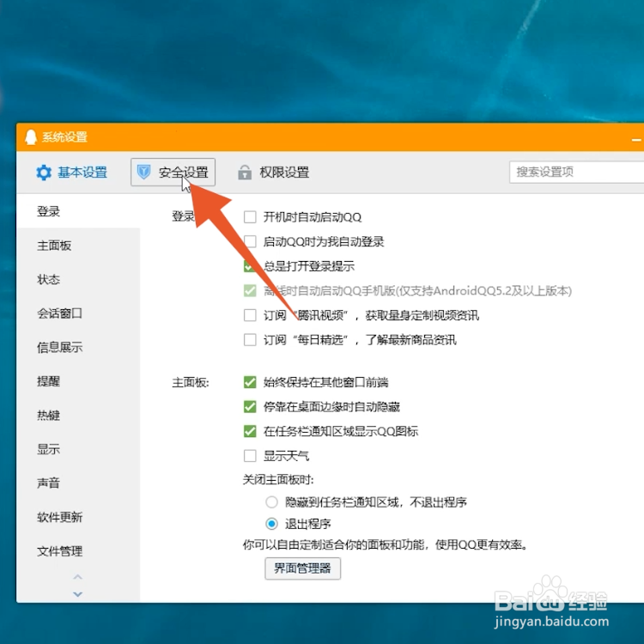Switch to the 安全设置 tab
644x644 pixels.
[173, 172]
